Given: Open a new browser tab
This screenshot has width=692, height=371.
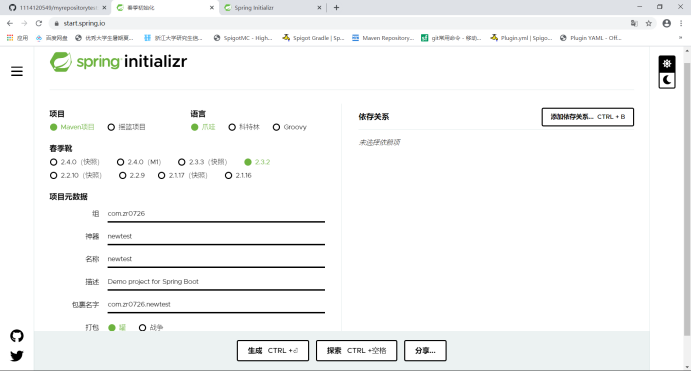Looking at the screenshot, I should tap(336, 7).
